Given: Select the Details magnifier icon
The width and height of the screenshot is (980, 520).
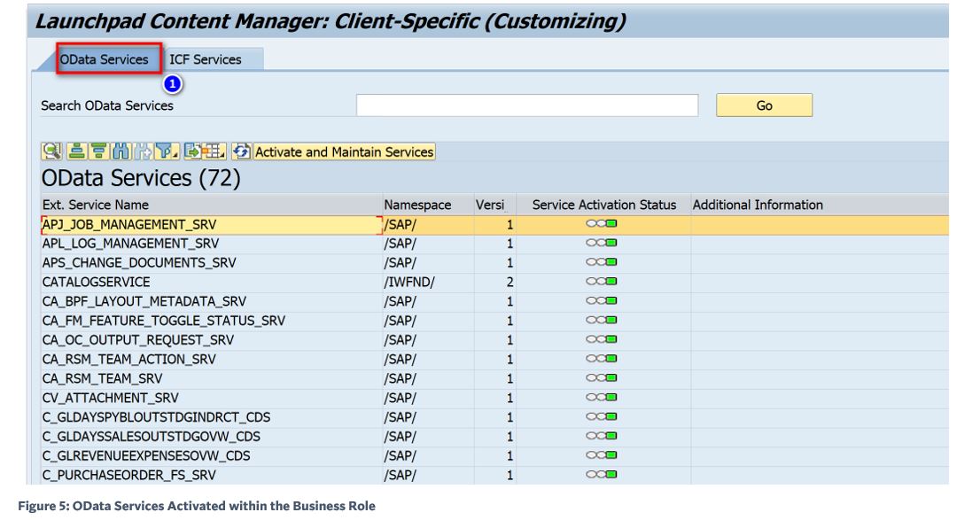Looking at the screenshot, I should pos(51,151).
